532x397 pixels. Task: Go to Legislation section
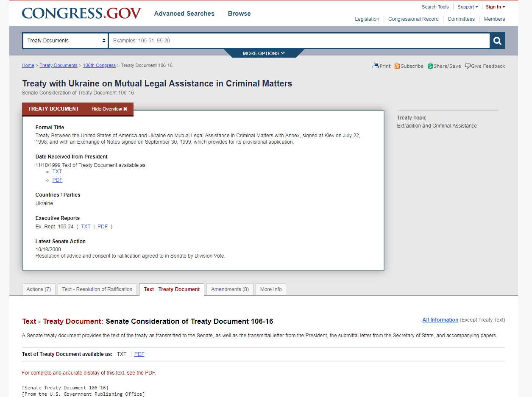pos(367,19)
